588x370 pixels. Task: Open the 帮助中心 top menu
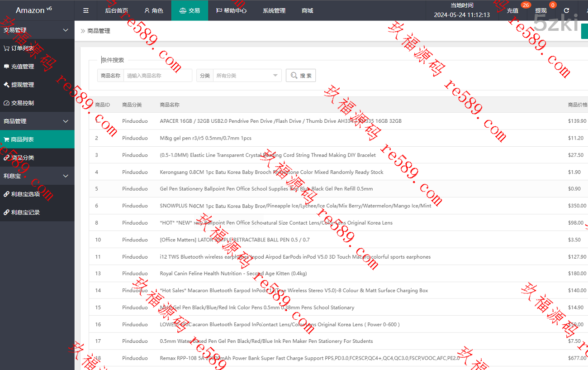[231, 10]
